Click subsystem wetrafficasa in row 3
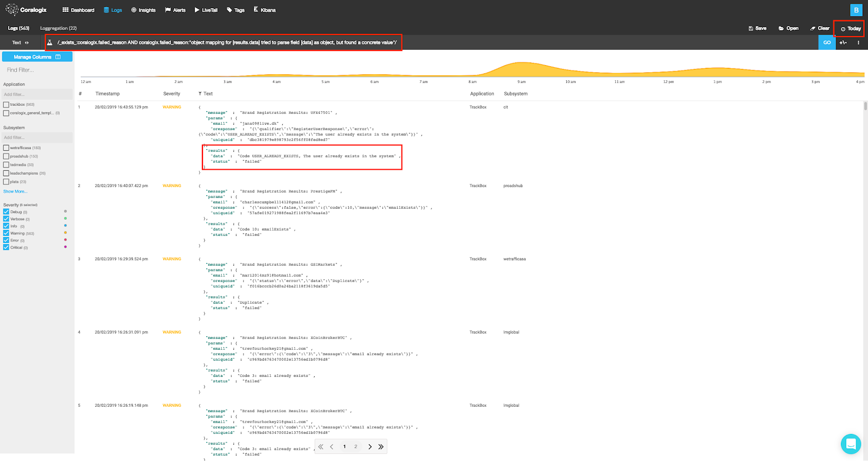The width and height of the screenshot is (868, 461). 514,259
